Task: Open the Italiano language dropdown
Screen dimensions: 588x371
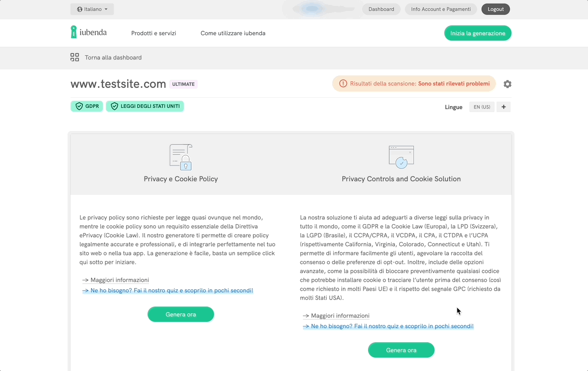Action: point(92,9)
